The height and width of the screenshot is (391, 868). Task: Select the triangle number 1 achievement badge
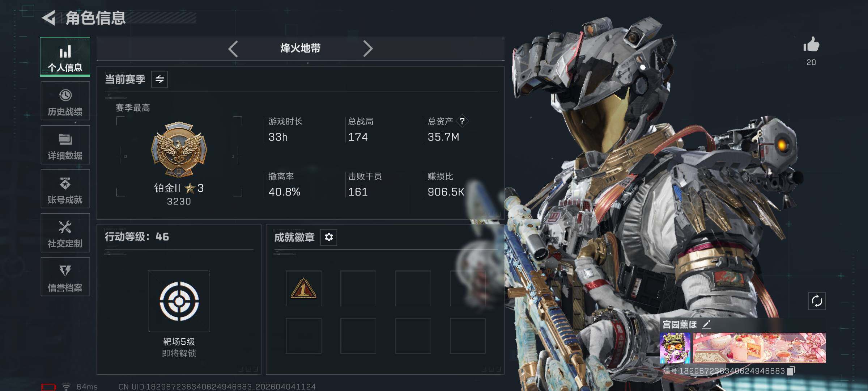click(303, 289)
